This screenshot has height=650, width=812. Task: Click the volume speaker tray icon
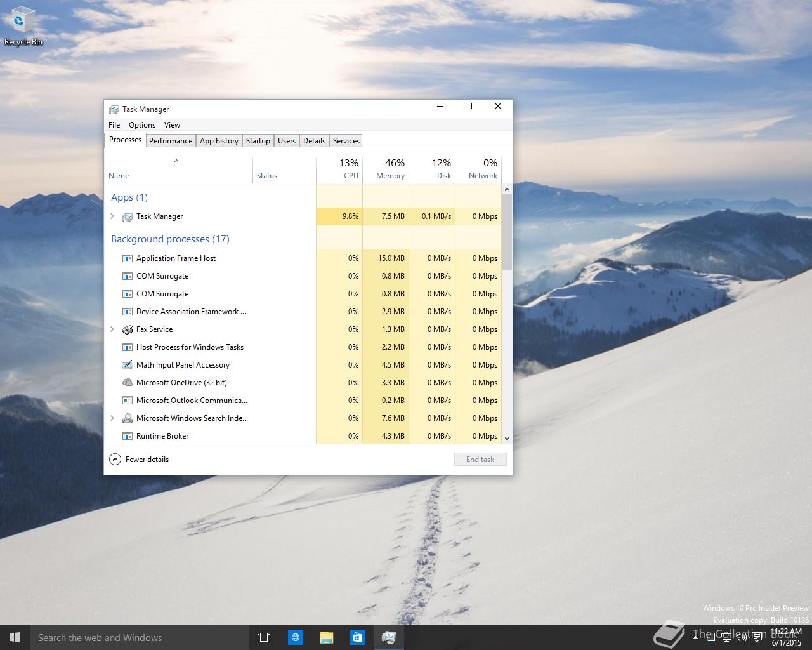[x=741, y=637]
